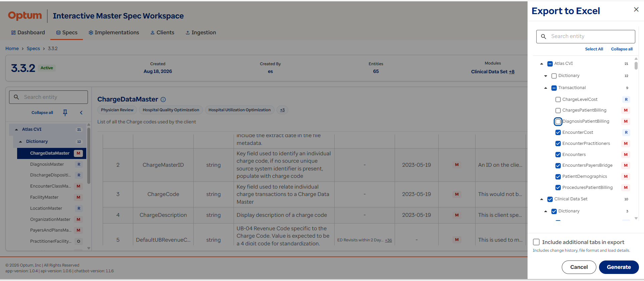Open the +36 metrics link
644x281 pixels.
pyautogui.click(x=388, y=240)
